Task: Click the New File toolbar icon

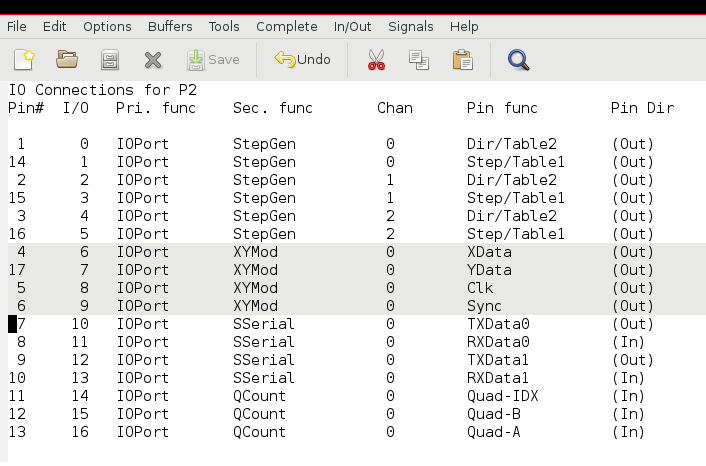Action: (x=24, y=59)
